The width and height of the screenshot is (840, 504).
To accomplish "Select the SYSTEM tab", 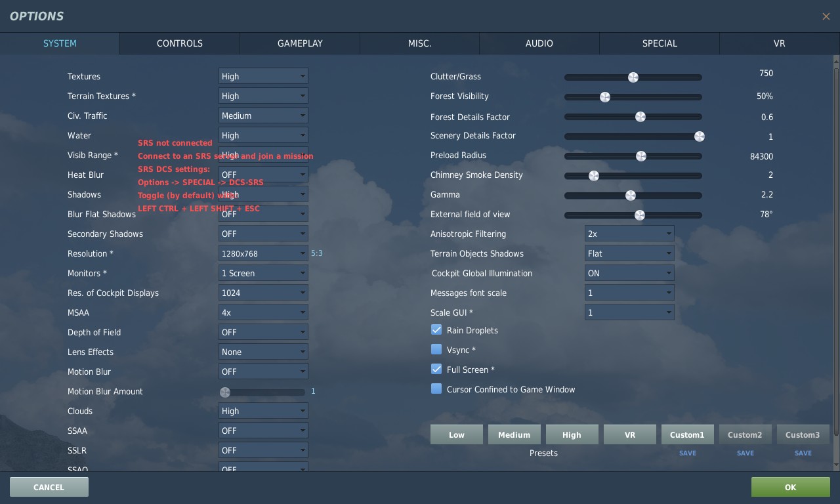I will coord(60,43).
